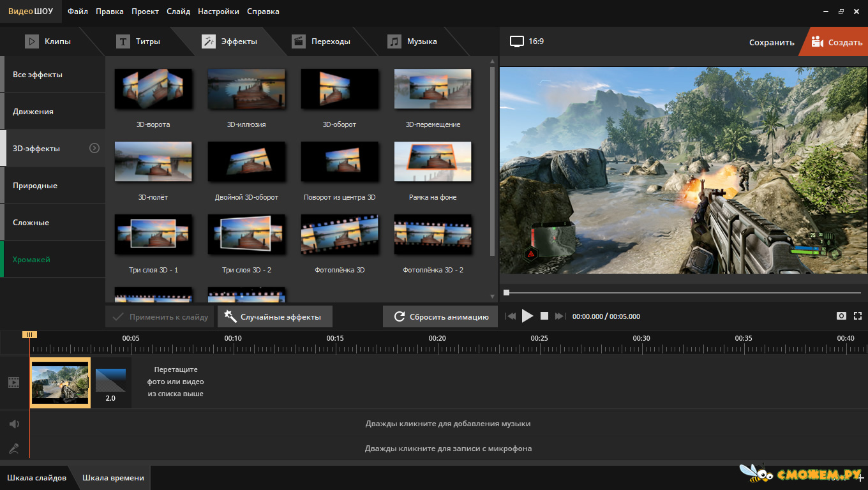Image resolution: width=868 pixels, height=490 pixels.
Task: Open the Проект menu
Action: pos(146,11)
